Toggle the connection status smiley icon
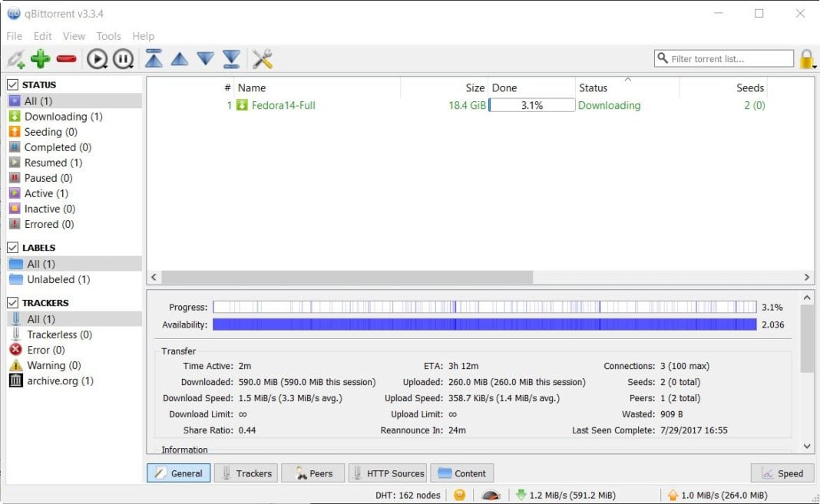Viewport: 820px width, 504px height. [x=459, y=495]
